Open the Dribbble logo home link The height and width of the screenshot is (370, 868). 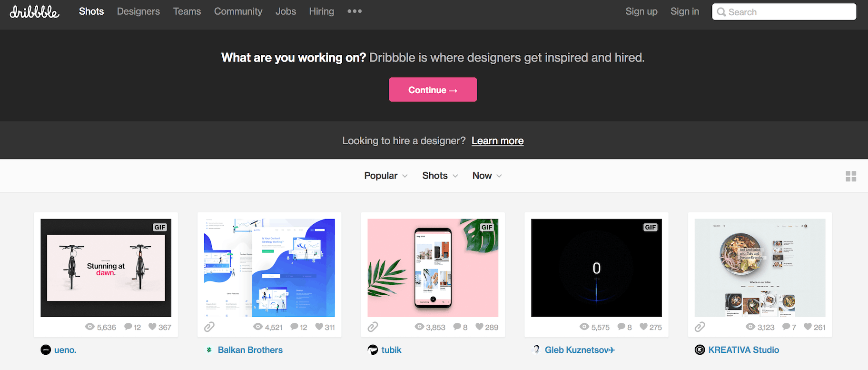[x=34, y=12]
